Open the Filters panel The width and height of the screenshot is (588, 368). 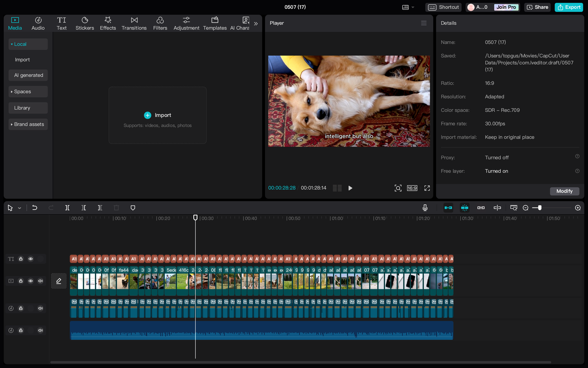tap(160, 23)
